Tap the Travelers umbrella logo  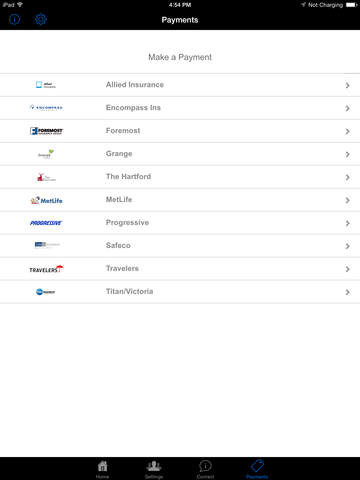coord(46,269)
